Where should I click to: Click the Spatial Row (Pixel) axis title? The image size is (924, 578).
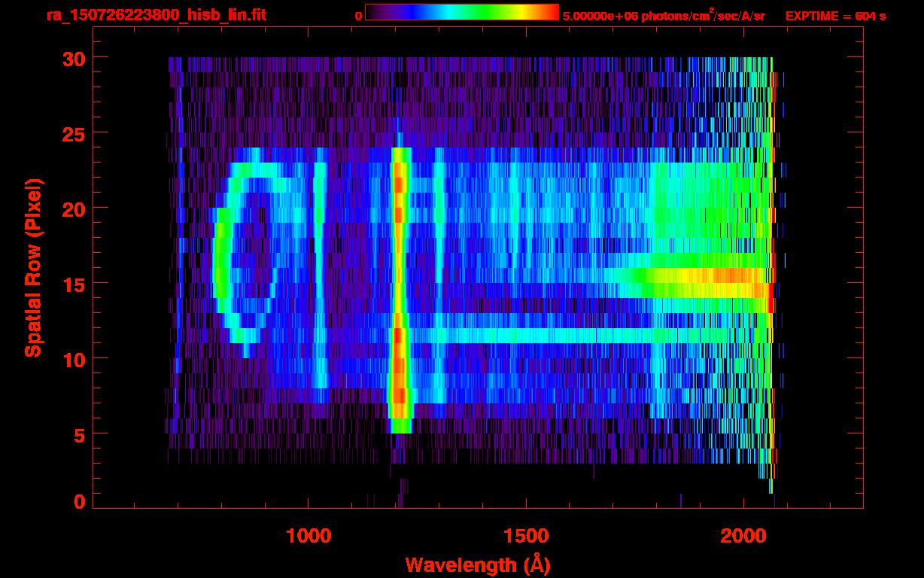click(33, 267)
